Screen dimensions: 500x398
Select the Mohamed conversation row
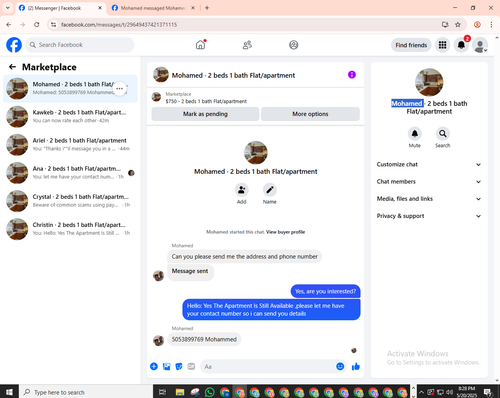click(x=70, y=88)
